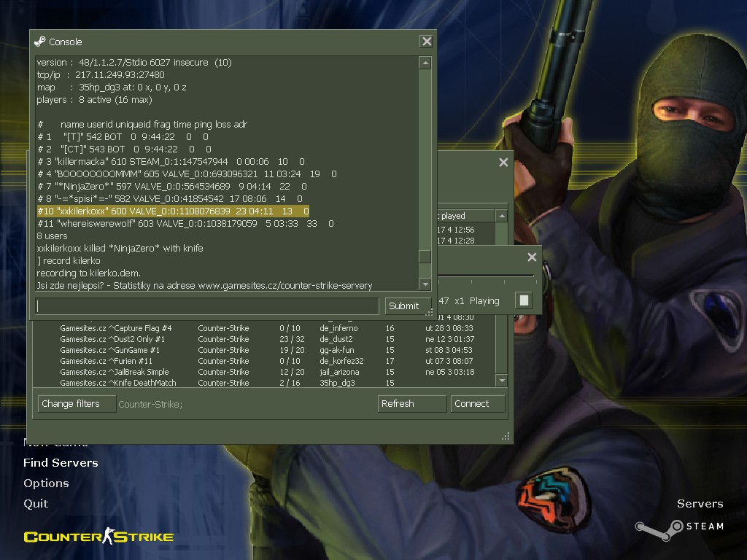This screenshot has width=747, height=560.
Task: Open the Servers link near Steam logo
Action: [700, 504]
